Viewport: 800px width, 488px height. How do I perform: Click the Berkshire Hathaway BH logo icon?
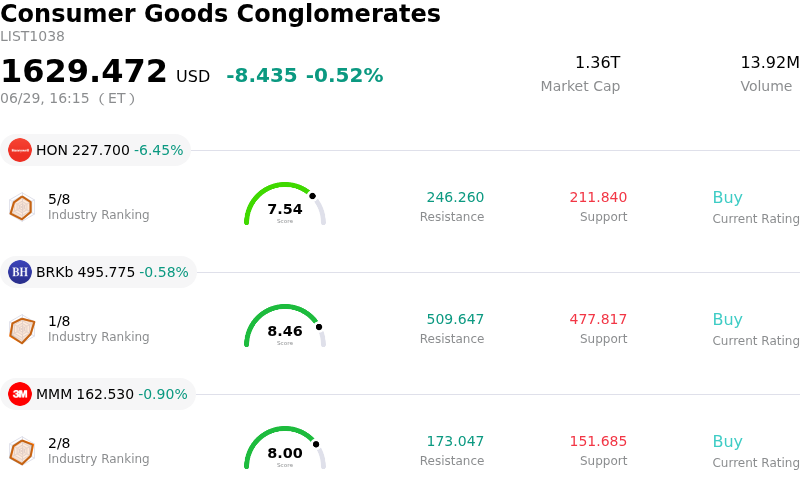(x=20, y=272)
